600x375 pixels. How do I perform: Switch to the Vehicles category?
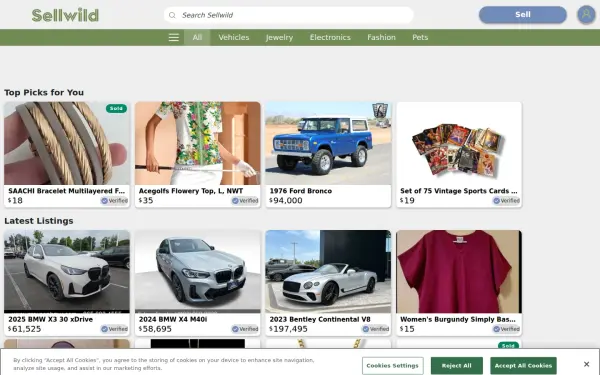click(234, 38)
